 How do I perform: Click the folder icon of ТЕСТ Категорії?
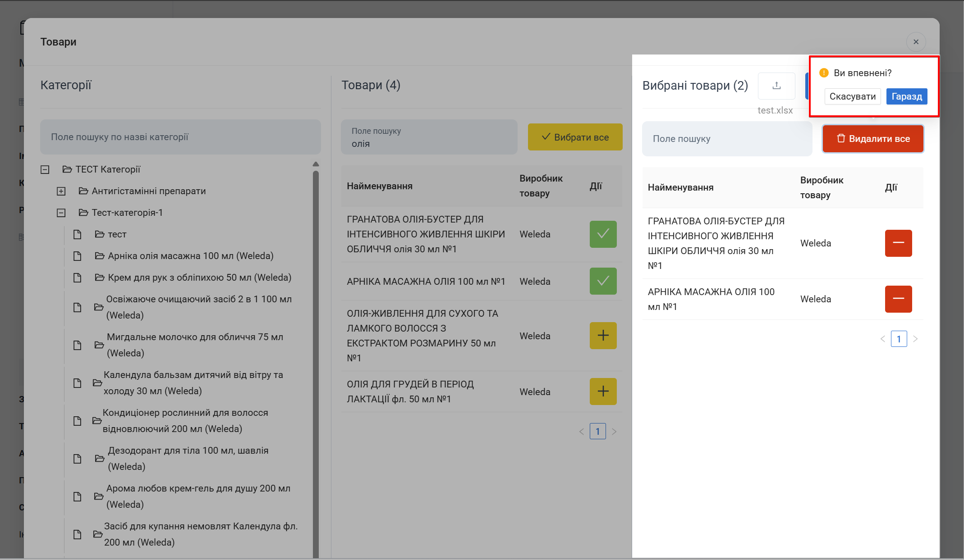tap(67, 169)
